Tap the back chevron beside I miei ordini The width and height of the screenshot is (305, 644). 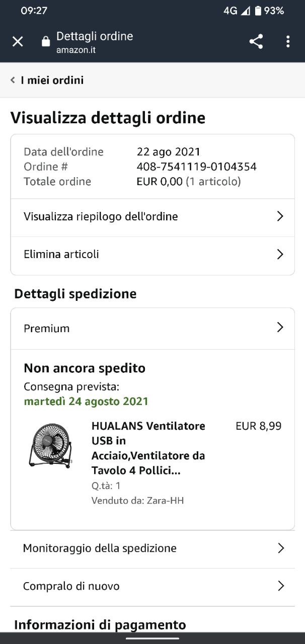point(13,80)
